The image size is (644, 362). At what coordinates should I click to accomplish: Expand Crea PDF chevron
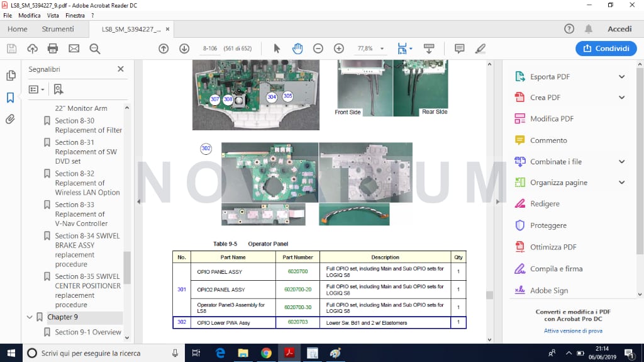click(x=622, y=98)
